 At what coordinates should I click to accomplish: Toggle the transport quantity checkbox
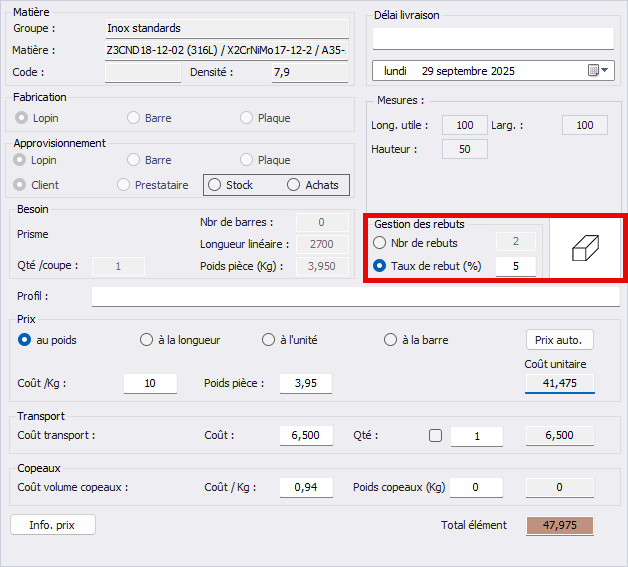[x=434, y=436]
